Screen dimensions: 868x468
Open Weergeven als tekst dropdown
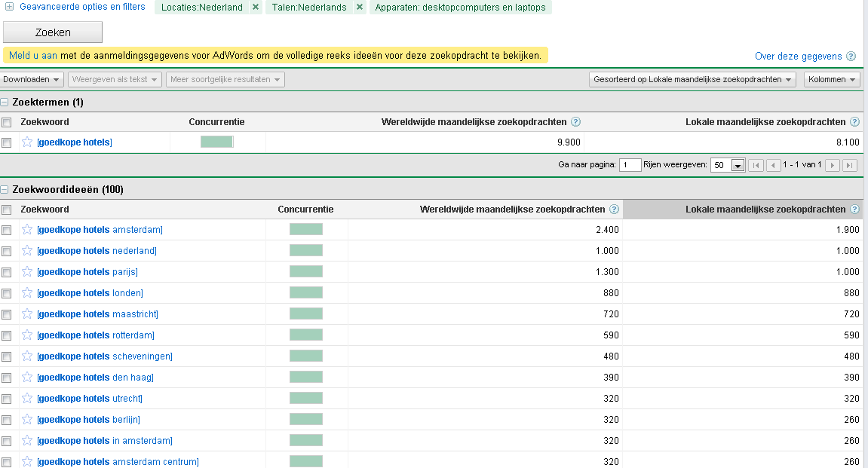[x=115, y=80]
